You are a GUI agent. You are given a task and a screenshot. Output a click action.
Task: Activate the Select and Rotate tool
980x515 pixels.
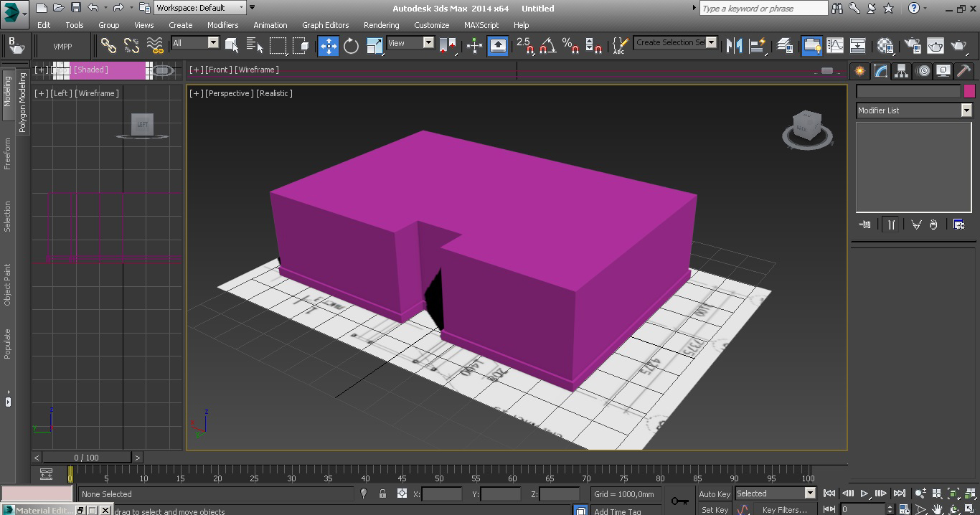click(351, 46)
